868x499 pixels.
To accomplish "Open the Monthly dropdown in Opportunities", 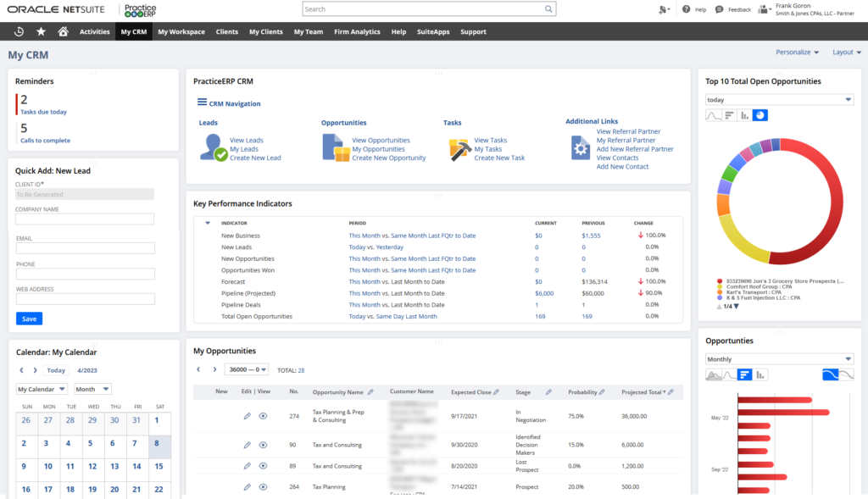I will [780, 359].
